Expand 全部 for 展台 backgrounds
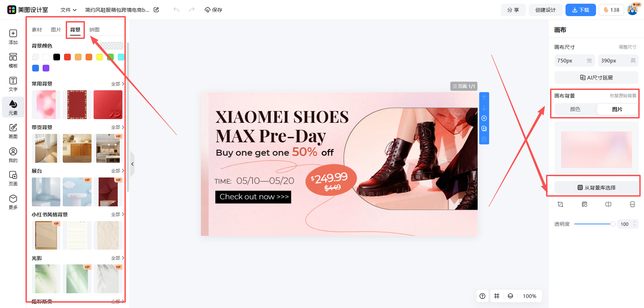Screen dimensions: 644x308 pos(118,171)
